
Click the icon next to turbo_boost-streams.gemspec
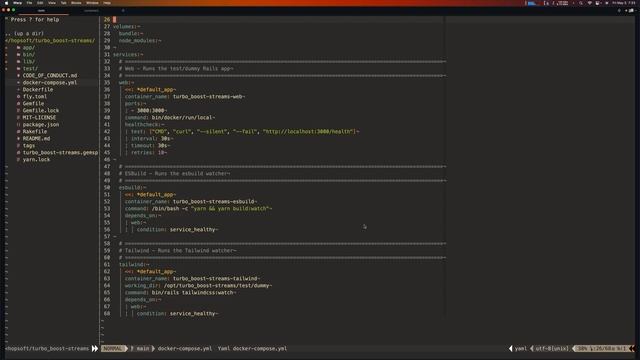coord(18,152)
